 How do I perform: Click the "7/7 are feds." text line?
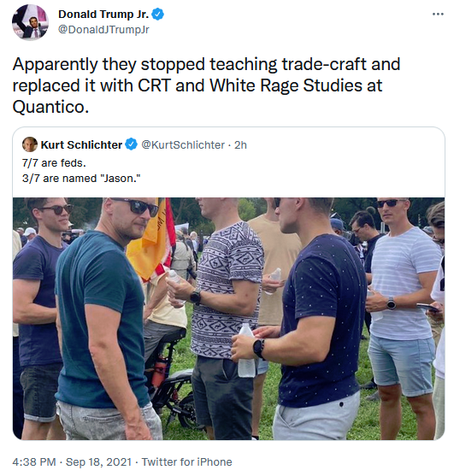[x=54, y=163]
